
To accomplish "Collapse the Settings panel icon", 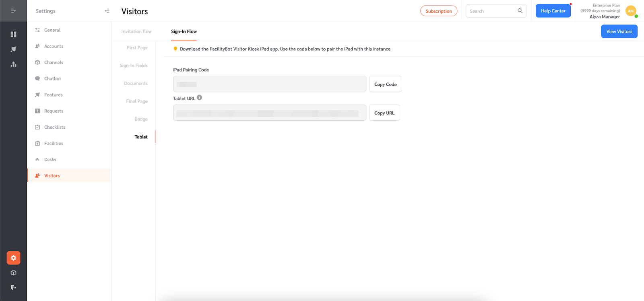I will click(107, 11).
